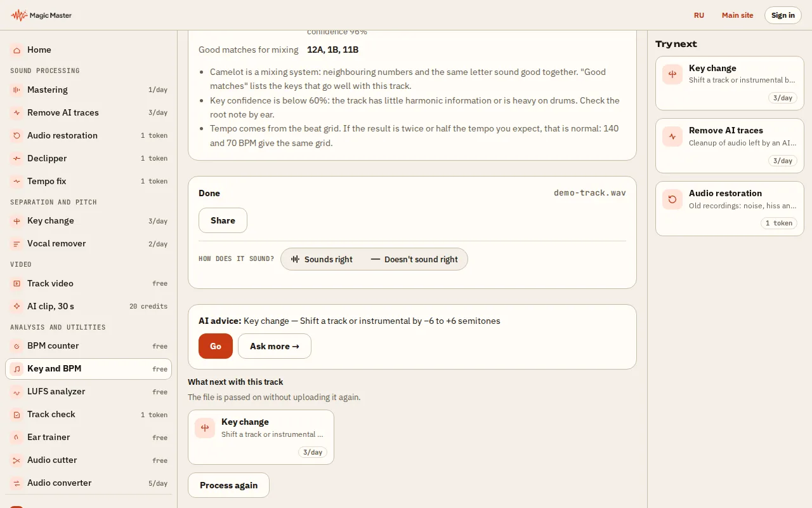The height and width of the screenshot is (508, 812).
Task: Click the Track video icon
Action: pyautogui.click(x=16, y=284)
